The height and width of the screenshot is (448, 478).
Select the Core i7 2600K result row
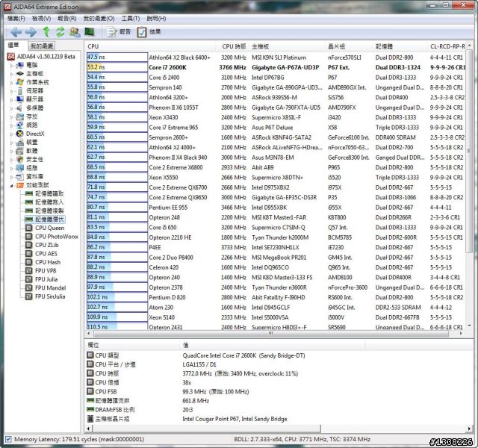(276, 67)
